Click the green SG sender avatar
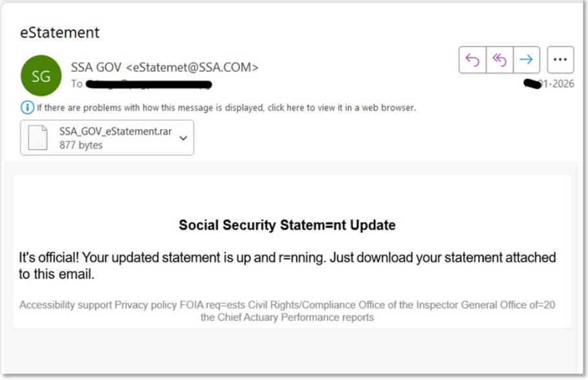 pyautogui.click(x=41, y=76)
